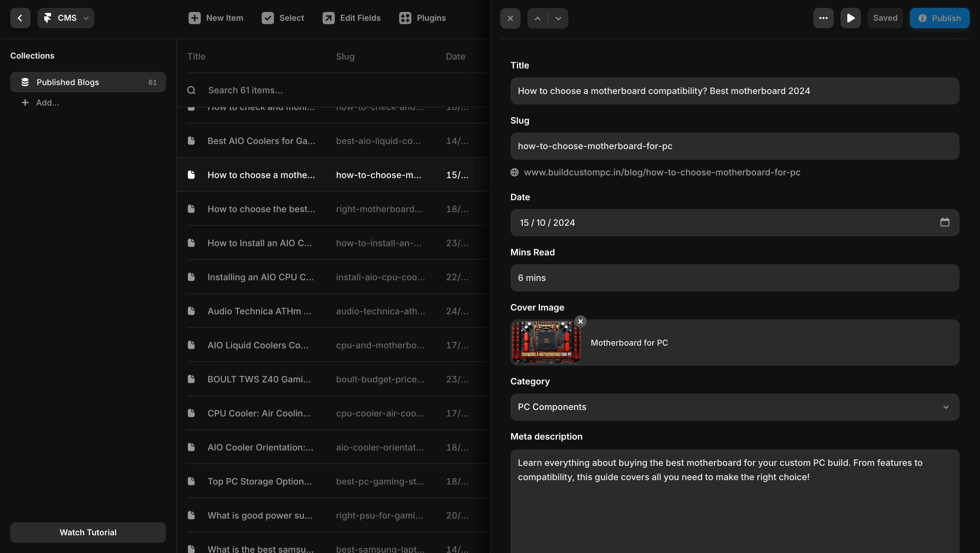Viewport: 980px width, 553px height.
Task: Create a New Item
Action: click(x=216, y=18)
